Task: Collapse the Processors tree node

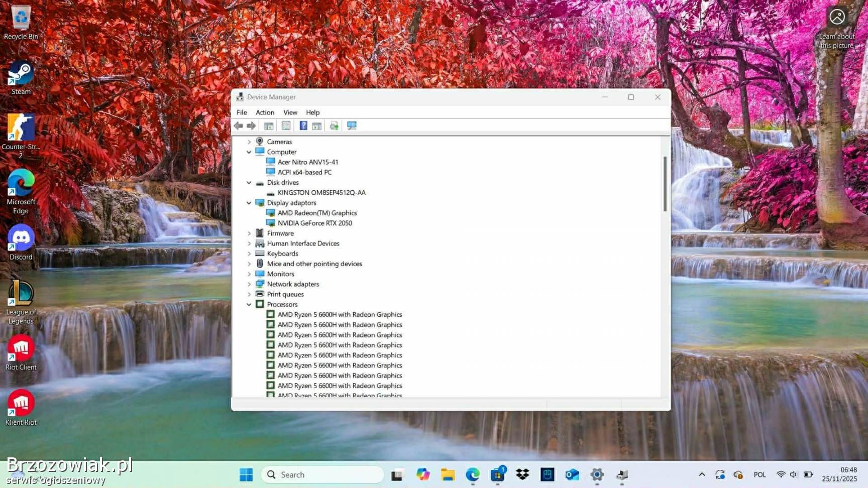Action: pyautogui.click(x=249, y=305)
